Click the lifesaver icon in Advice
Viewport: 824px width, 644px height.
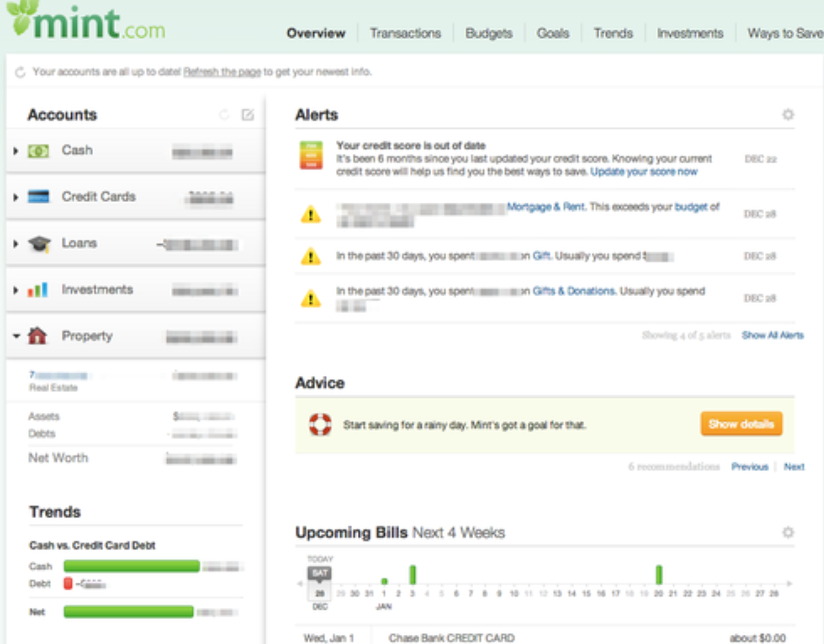pos(320,424)
